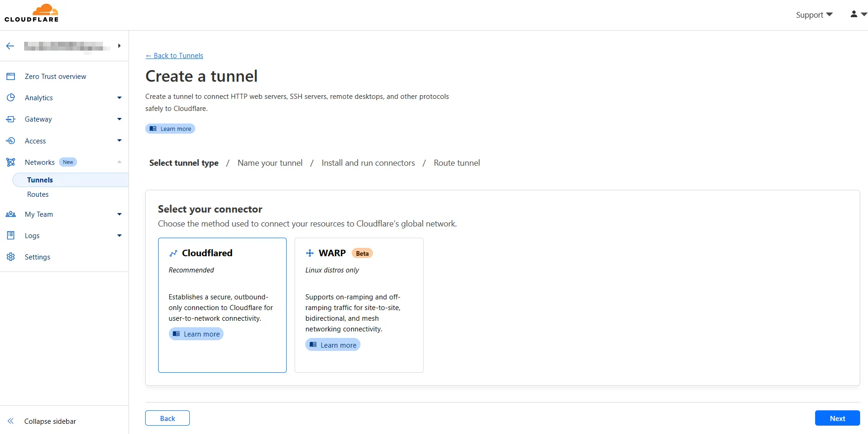The image size is (868, 434).
Task: Click the Access icon in sidebar
Action: (x=11, y=141)
